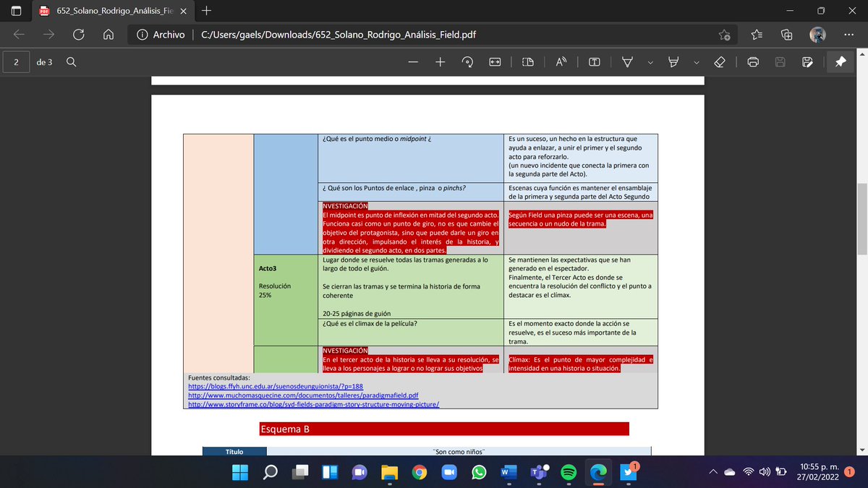Screen dimensions: 868x488
Task: Go to the browser home page
Action: point(109,35)
